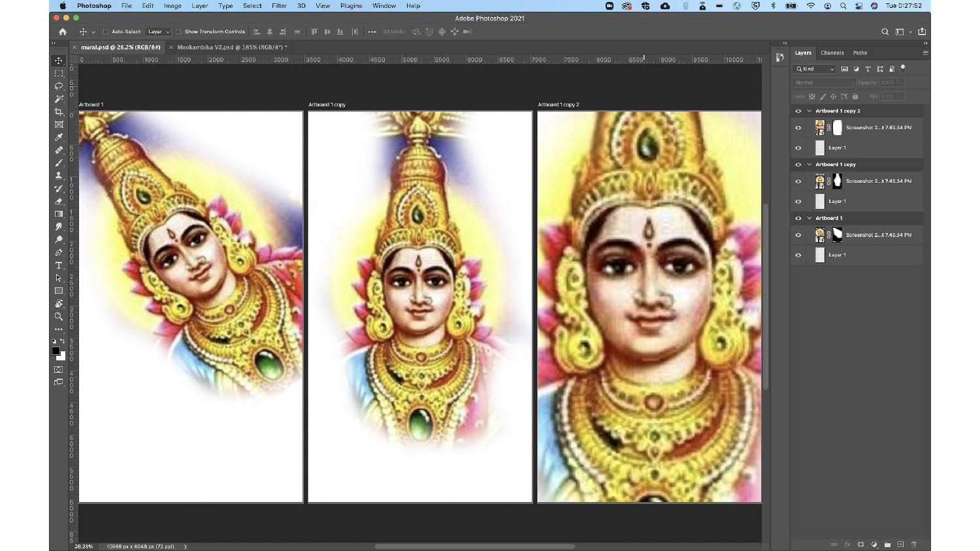Filter layers by type layers
980x551 pixels.
pos(868,69)
